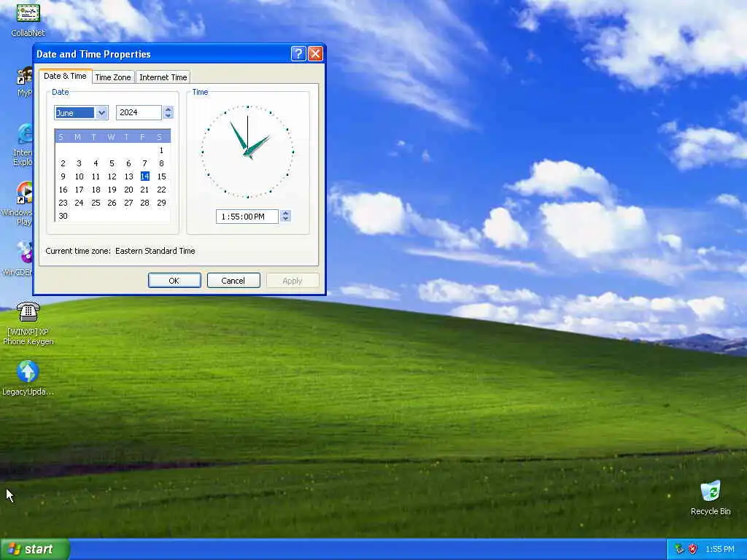Viewport: 747px width, 560px height.
Task: Select the Windows Media Player desktop icon
Action: coord(19,204)
